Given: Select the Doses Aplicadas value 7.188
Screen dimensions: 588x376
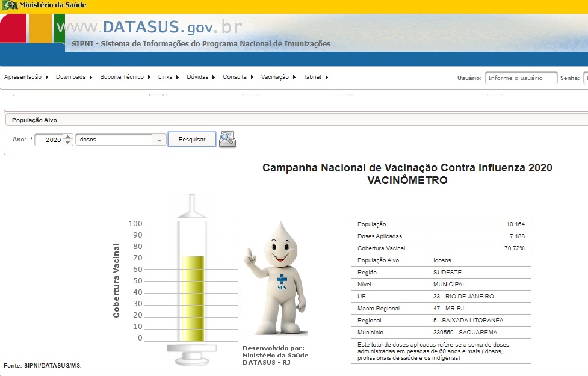Looking at the screenshot, I should coord(517,236).
